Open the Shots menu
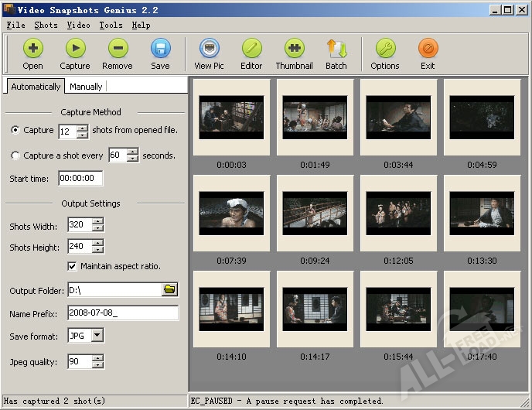Viewport: 532px width, 410px height. coord(46,25)
